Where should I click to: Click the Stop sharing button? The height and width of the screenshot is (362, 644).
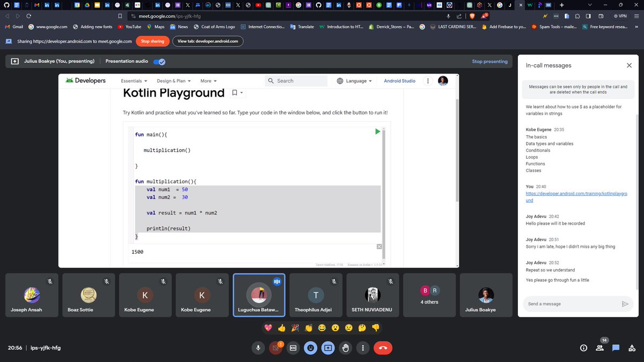pyautogui.click(x=152, y=41)
